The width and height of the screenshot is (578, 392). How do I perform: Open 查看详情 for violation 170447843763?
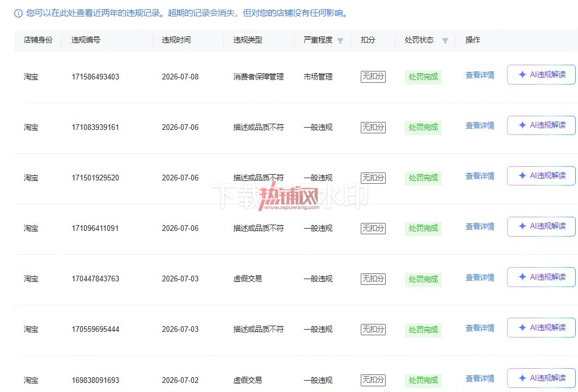(x=479, y=277)
